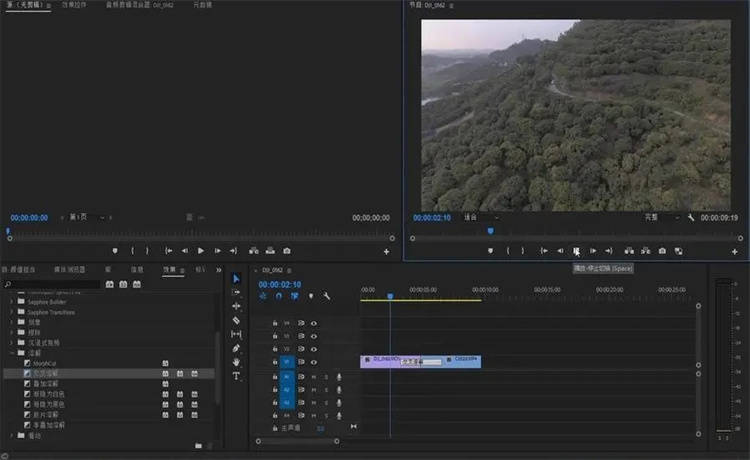This screenshot has width=750, height=460.
Task: Select the Hand tool
Action: pyautogui.click(x=236, y=362)
